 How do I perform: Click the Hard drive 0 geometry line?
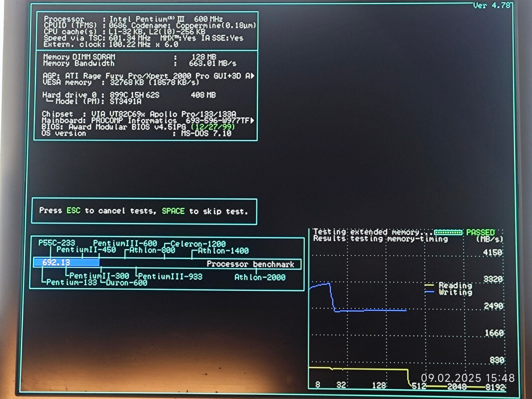coord(101,95)
